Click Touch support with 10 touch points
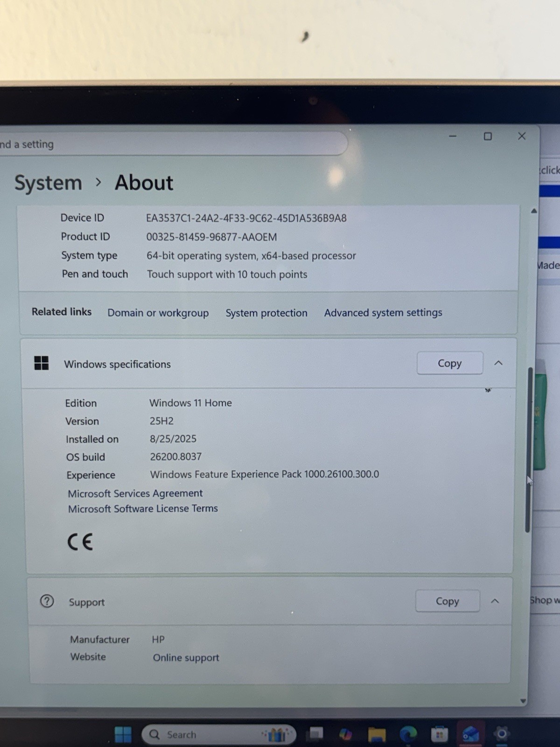560x747 pixels. (x=227, y=274)
